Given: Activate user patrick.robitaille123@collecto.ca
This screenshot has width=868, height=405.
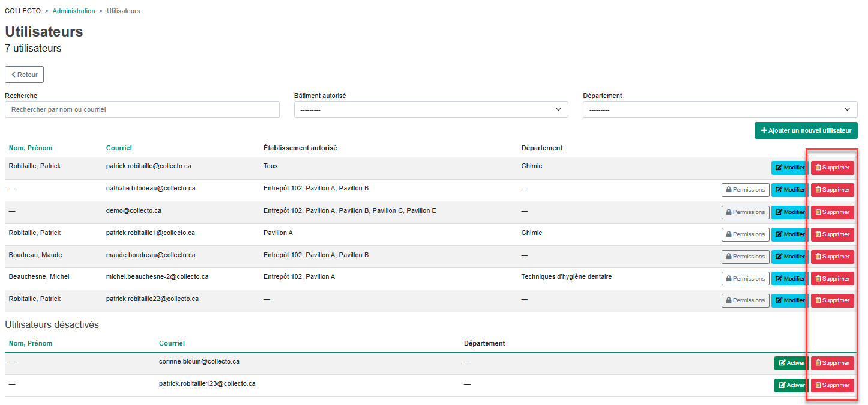Looking at the screenshot, I should point(791,385).
